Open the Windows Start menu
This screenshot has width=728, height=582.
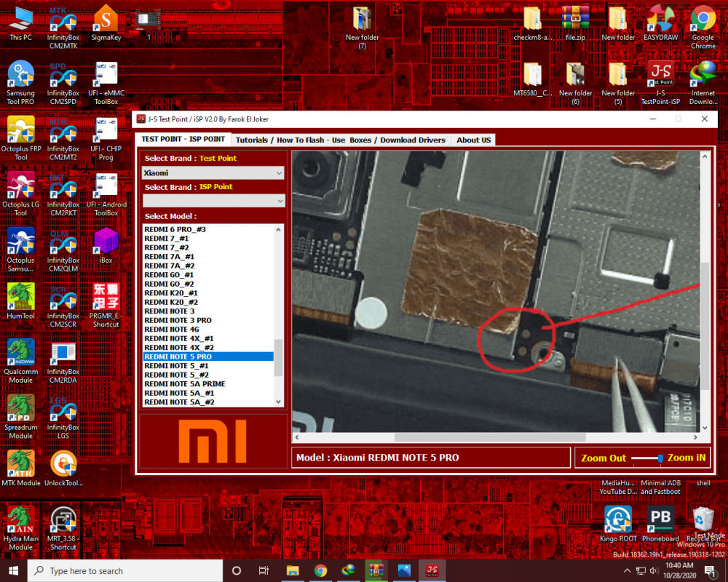(13, 571)
